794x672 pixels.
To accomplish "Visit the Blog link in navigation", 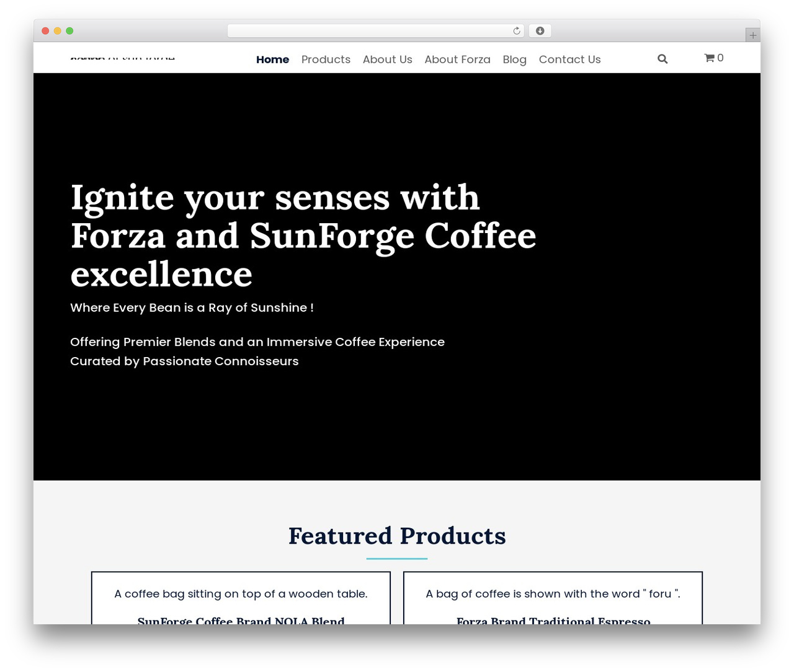I will click(515, 60).
